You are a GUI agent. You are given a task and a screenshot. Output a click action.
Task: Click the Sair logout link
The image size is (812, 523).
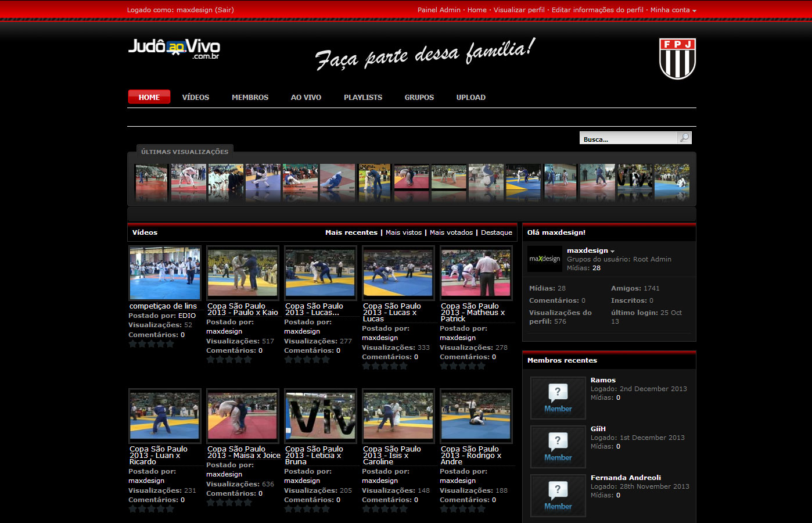click(x=224, y=10)
